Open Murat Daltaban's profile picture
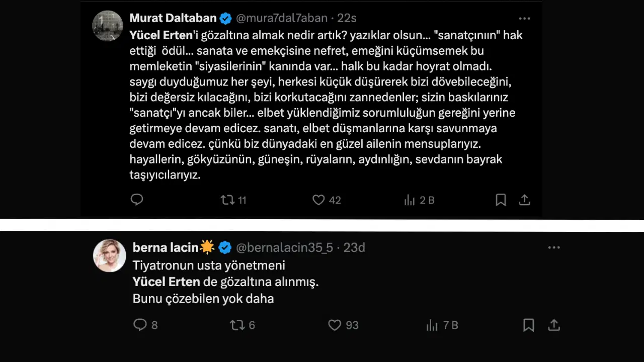The image size is (644, 362). [108, 26]
